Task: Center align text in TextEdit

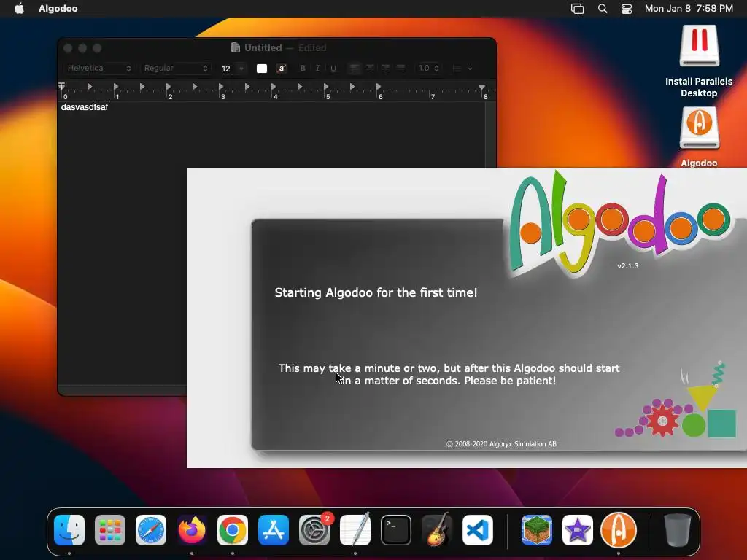Action: click(370, 68)
